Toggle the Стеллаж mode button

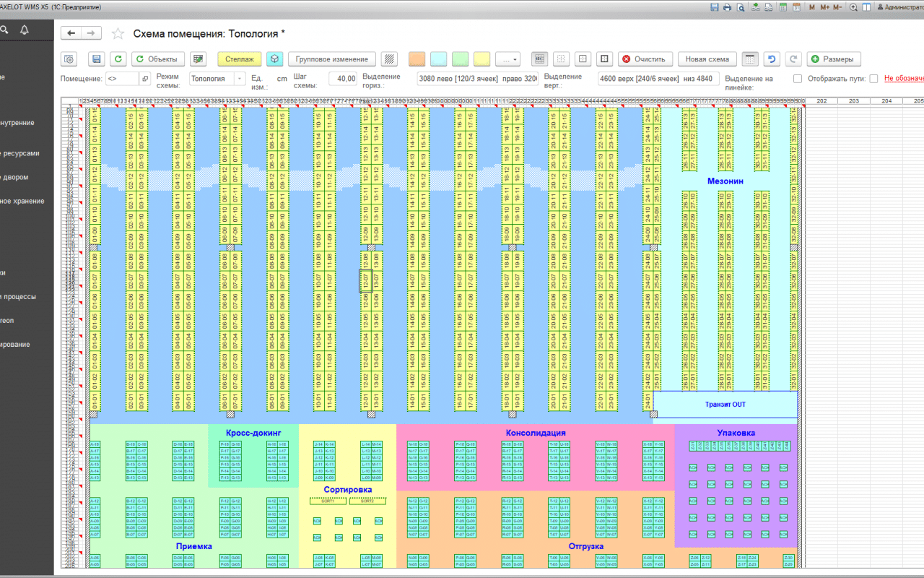click(240, 59)
